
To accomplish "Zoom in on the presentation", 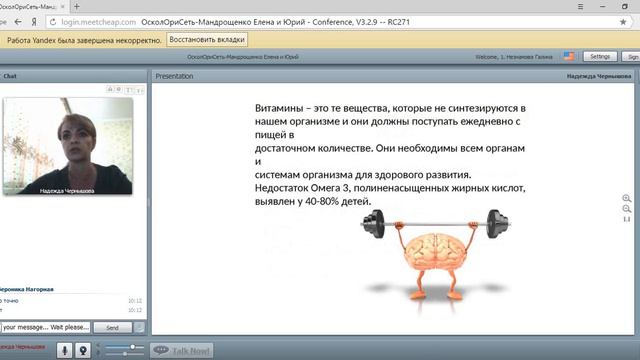I will pos(627,198).
